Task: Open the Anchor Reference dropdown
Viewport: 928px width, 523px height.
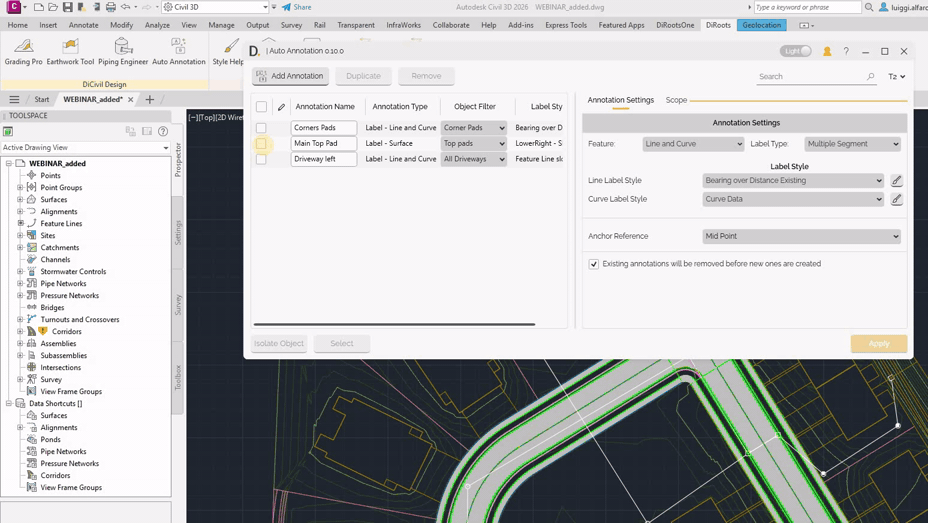Action: point(801,236)
